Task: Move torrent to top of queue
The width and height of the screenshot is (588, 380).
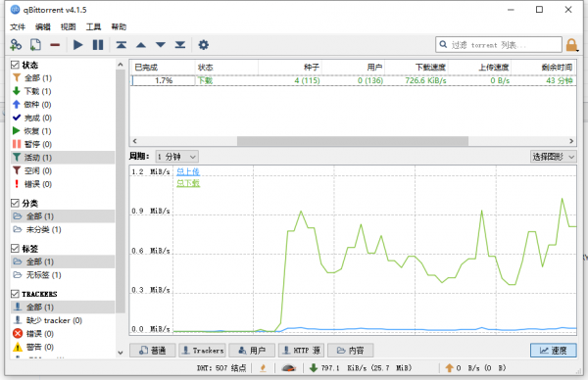Action: click(122, 45)
